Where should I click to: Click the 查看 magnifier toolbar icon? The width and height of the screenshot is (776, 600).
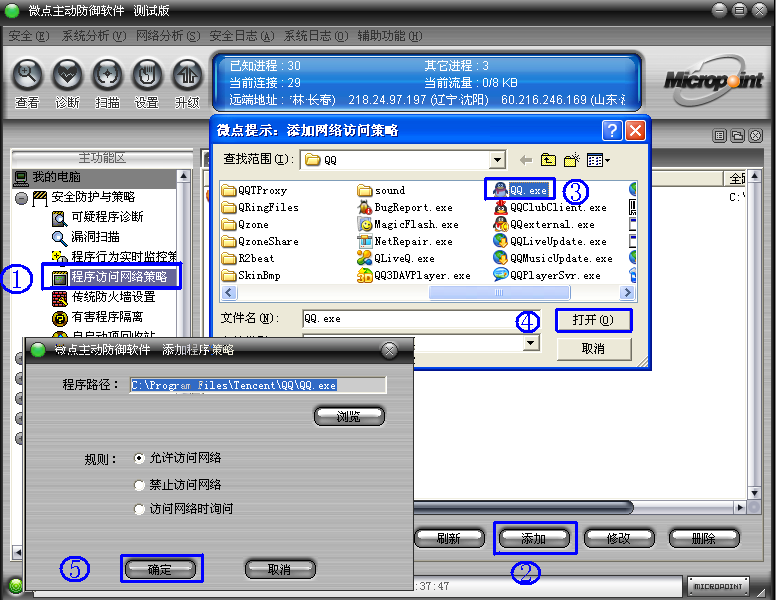click(x=27, y=76)
